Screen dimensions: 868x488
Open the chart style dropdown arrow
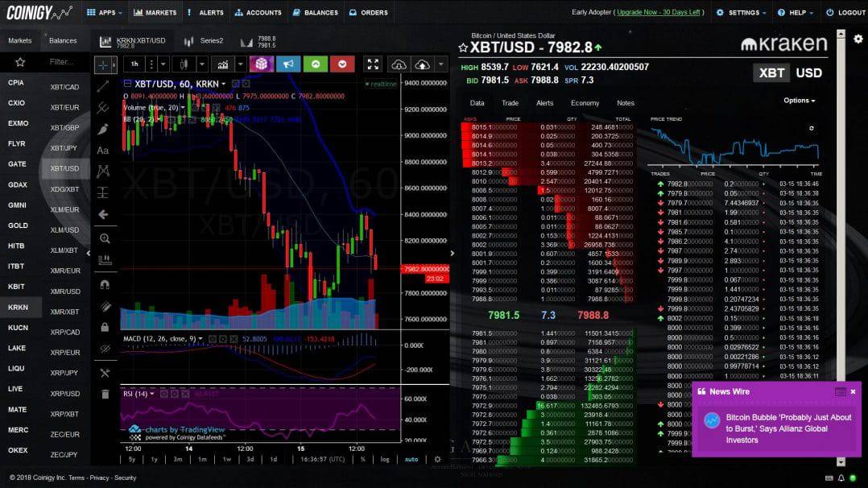point(202,64)
